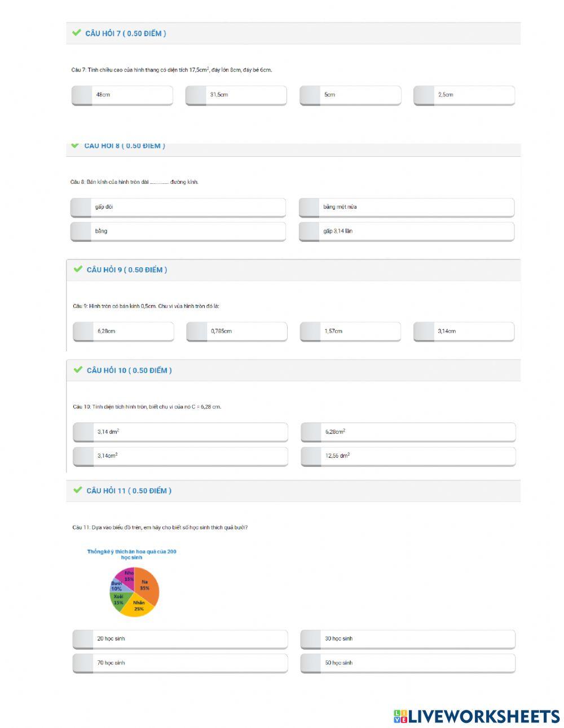564x728 pixels.
Task: Click the Câu hỏi 7 header title
Action: [x=125, y=33]
